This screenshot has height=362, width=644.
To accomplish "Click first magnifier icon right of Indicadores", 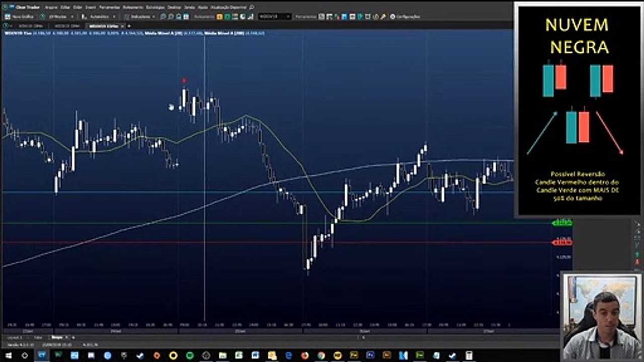I will point(163,17).
